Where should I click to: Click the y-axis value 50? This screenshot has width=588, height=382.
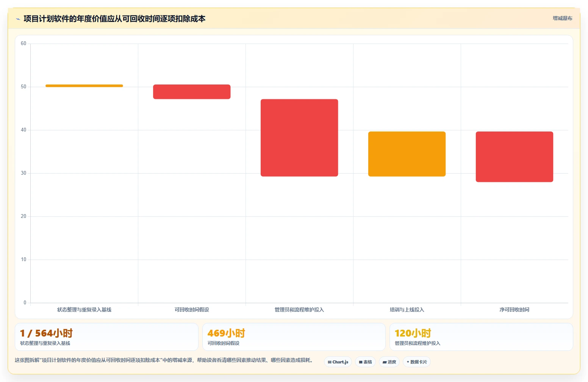point(23,87)
